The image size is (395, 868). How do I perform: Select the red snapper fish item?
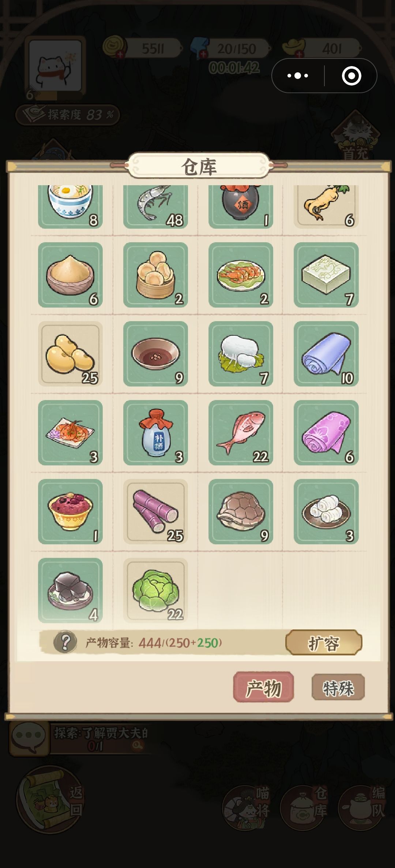tap(241, 433)
